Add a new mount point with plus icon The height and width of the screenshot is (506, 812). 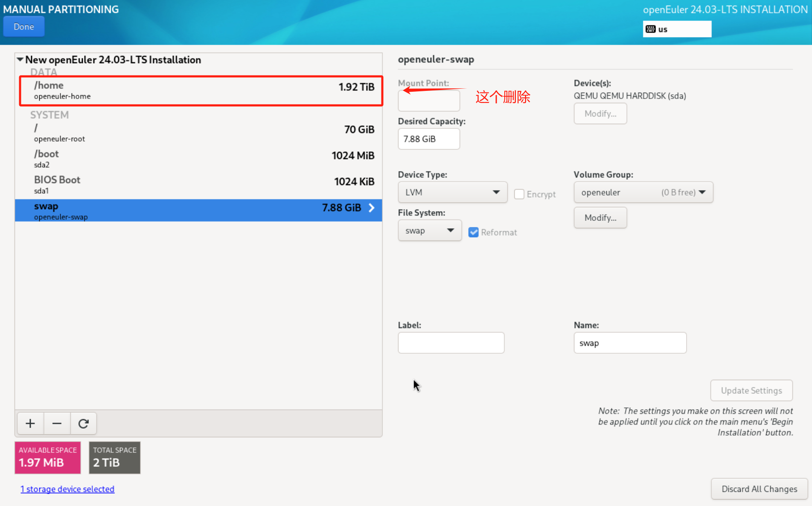(30, 423)
